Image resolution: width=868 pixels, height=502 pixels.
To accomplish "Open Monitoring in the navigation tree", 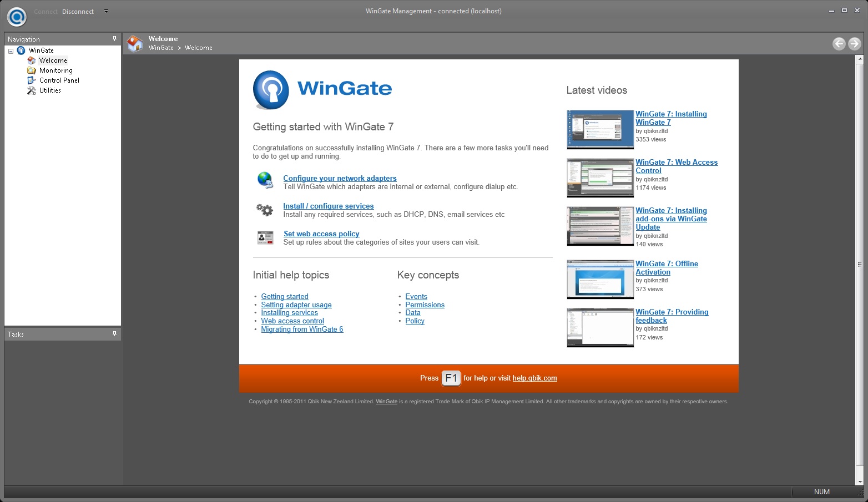I will pyautogui.click(x=55, y=70).
